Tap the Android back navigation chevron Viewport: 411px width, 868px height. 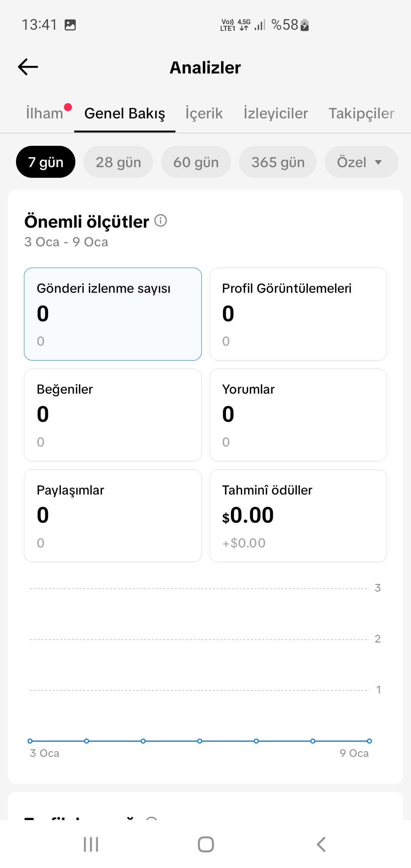click(321, 844)
